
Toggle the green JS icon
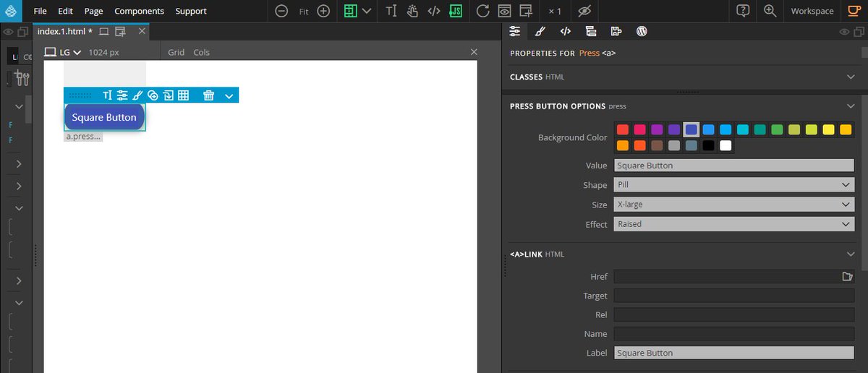coord(456,11)
